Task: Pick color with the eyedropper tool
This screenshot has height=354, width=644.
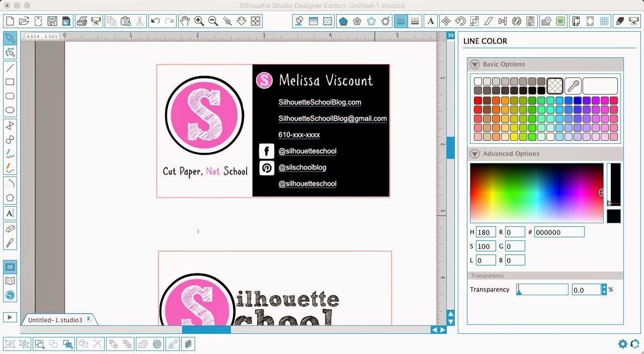Action: (573, 86)
